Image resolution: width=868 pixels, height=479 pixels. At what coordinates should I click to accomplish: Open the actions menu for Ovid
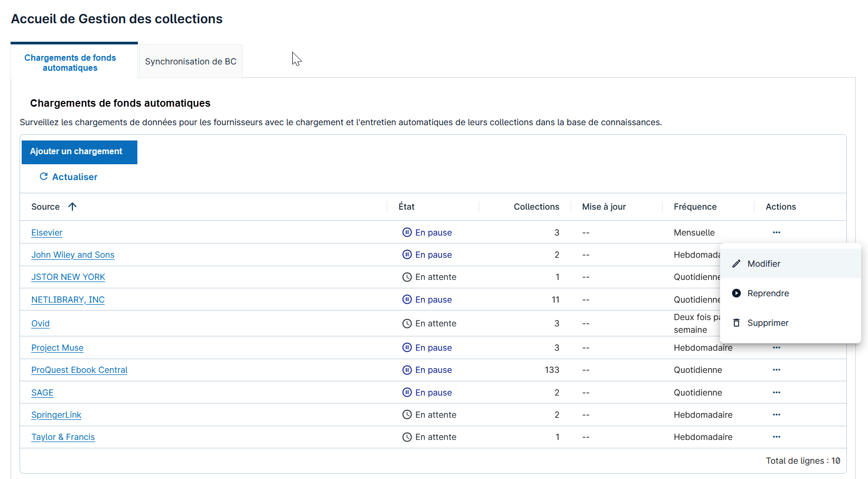[x=777, y=323]
